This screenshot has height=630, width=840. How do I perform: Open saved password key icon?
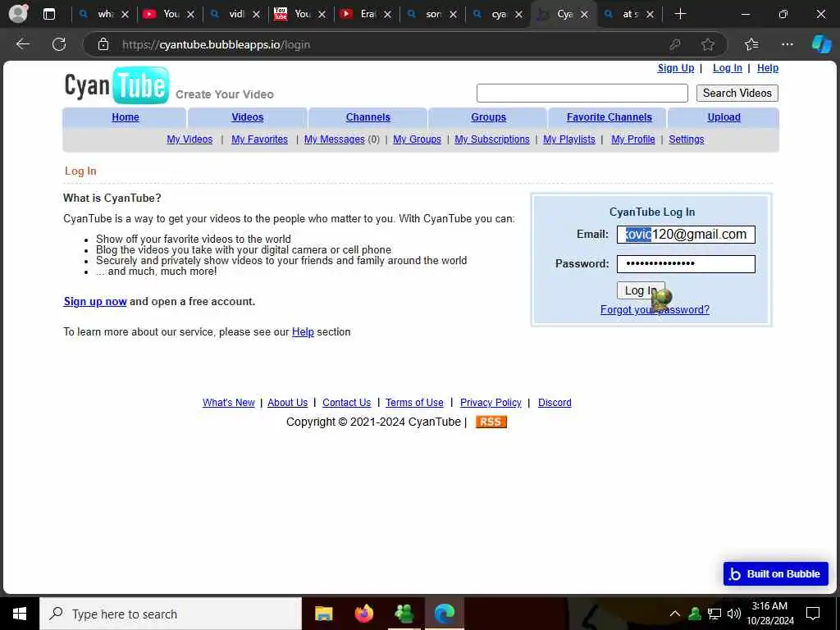tap(675, 44)
